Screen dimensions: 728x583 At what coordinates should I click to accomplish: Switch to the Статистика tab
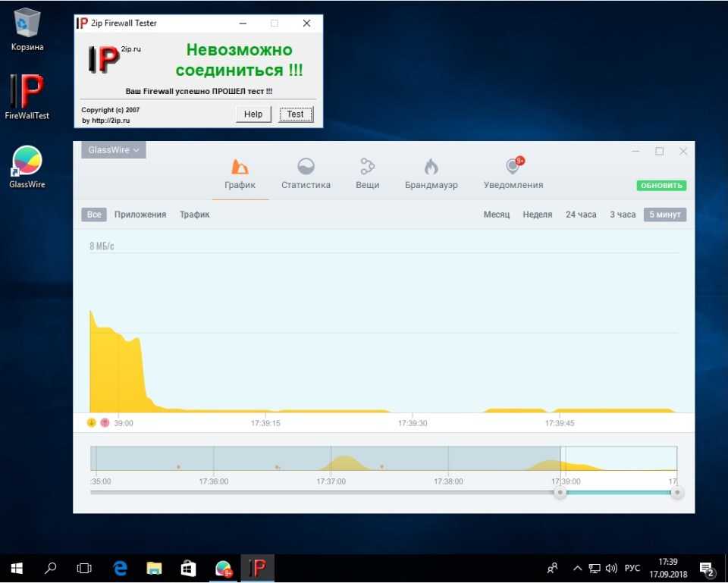point(306,174)
